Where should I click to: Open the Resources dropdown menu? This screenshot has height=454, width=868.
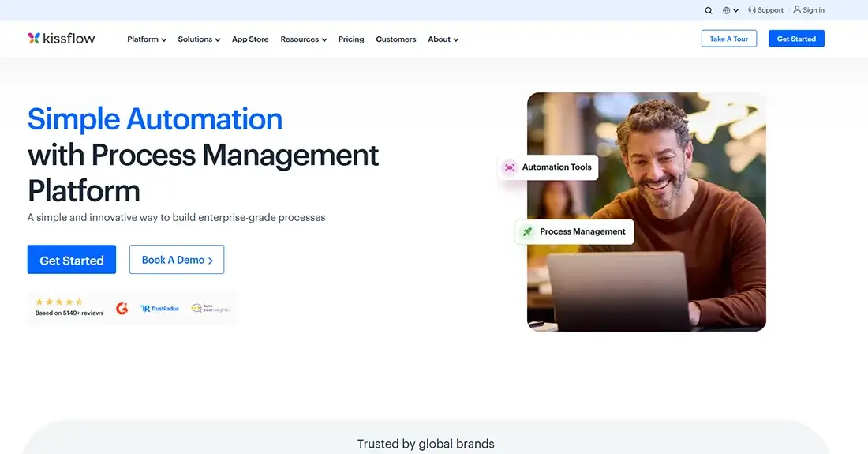tap(303, 39)
